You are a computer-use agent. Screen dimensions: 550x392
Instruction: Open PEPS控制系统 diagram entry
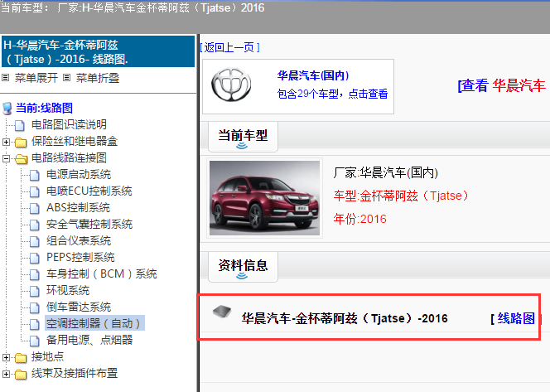point(80,257)
